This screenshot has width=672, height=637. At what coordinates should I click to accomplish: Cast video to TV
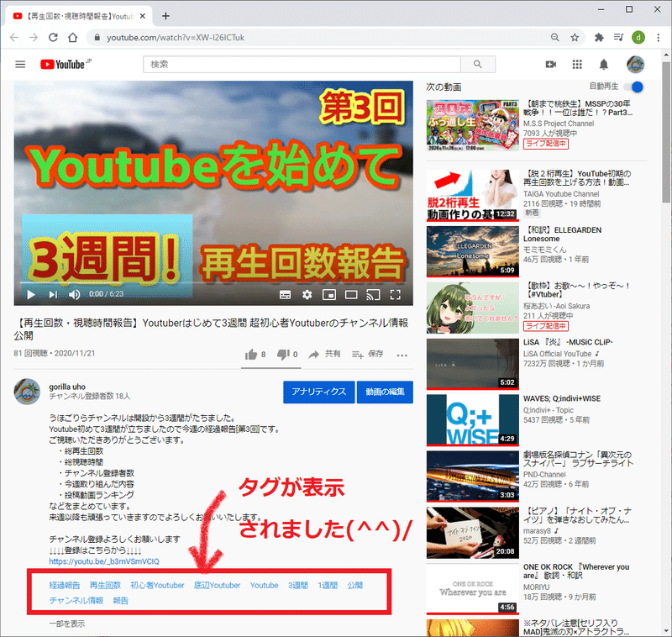tap(373, 295)
